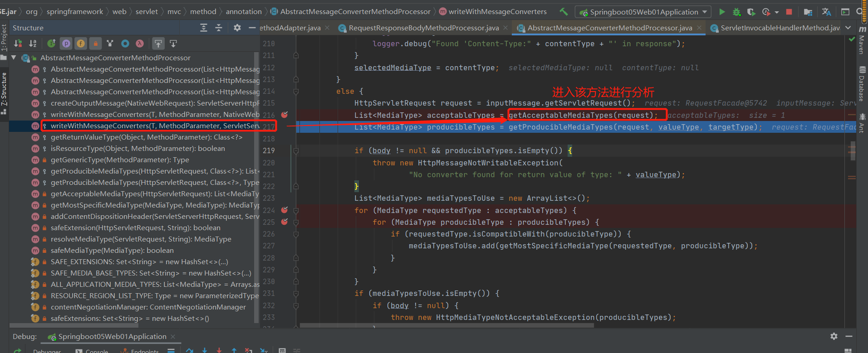Toggle Show Lambdas (pink lambda) filter
The image size is (868, 353).
pos(140,44)
